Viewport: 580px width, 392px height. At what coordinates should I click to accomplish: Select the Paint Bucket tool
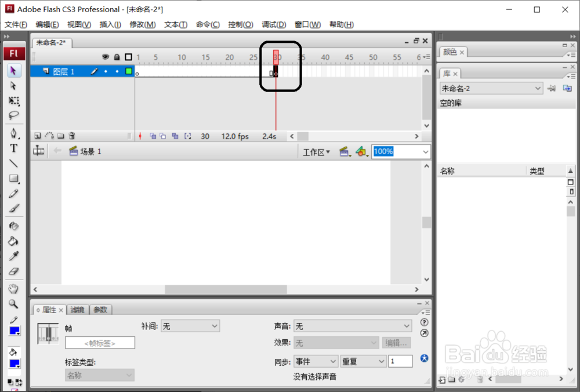[14, 241]
